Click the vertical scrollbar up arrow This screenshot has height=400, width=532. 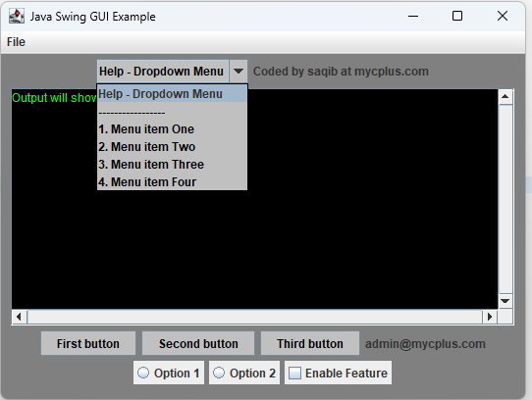tap(505, 97)
